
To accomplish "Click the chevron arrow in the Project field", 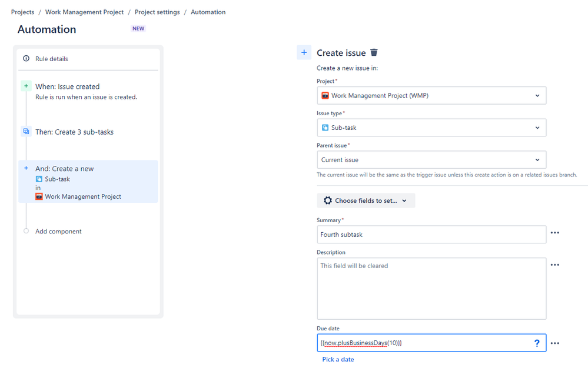I will pos(537,95).
